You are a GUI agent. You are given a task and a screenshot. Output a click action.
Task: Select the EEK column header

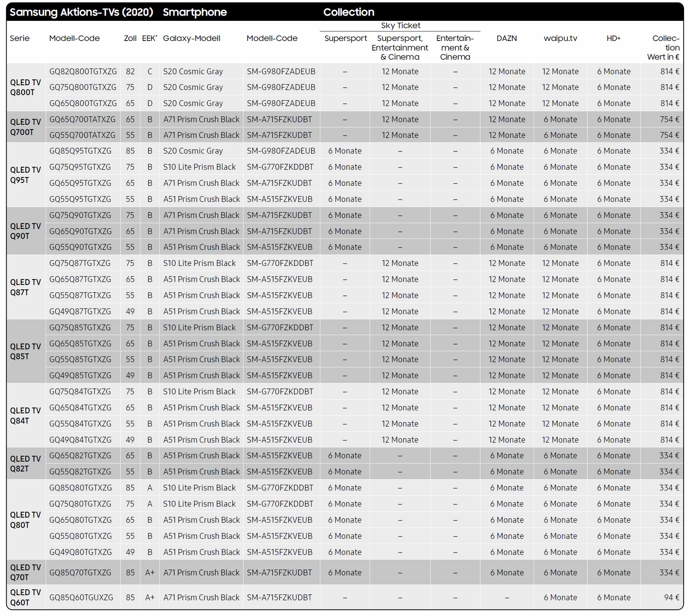[149, 38]
